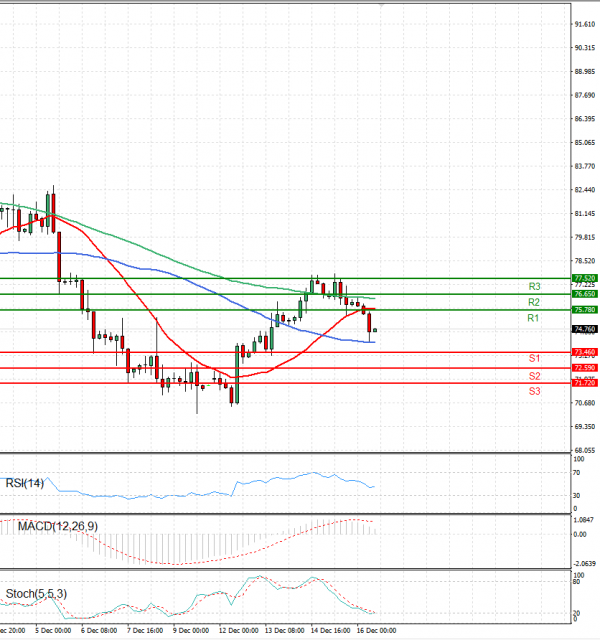Click the 85.065 price axis value
Viewport: 600px width, 640px height.
pos(585,143)
